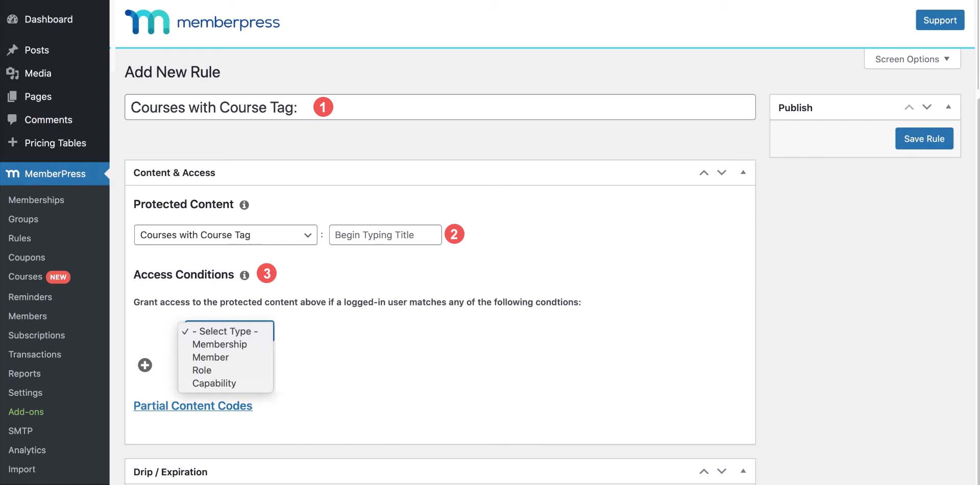Move Content & Access panel up

click(704, 173)
